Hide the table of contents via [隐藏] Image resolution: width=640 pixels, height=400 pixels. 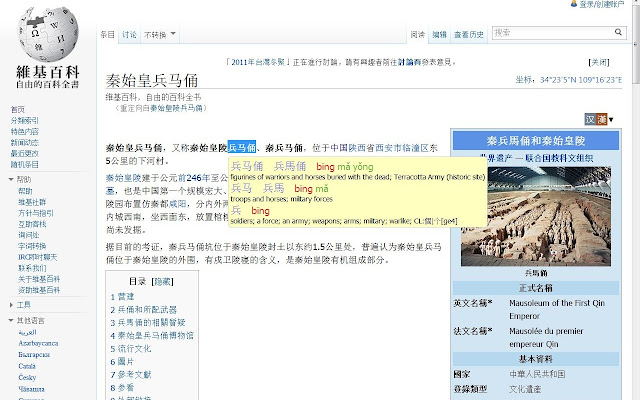click(x=162, y=282)
